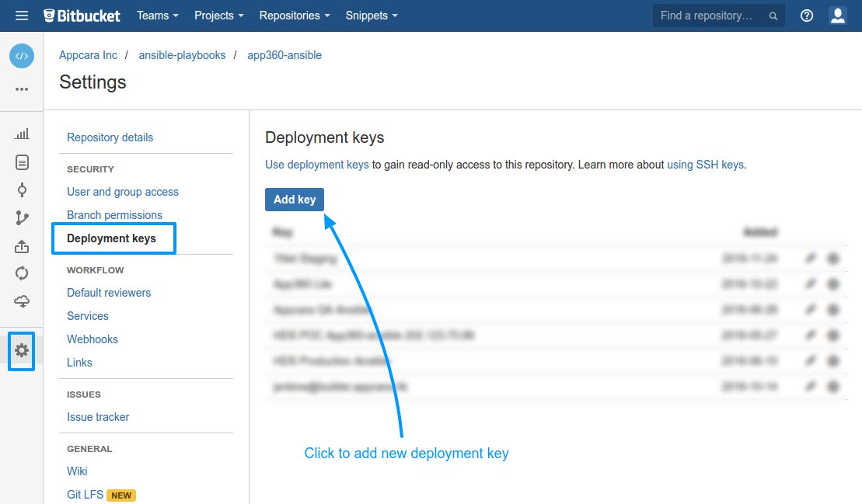Select Links under Workflow
The image size is (862, 504).
(x=79, y=363)
